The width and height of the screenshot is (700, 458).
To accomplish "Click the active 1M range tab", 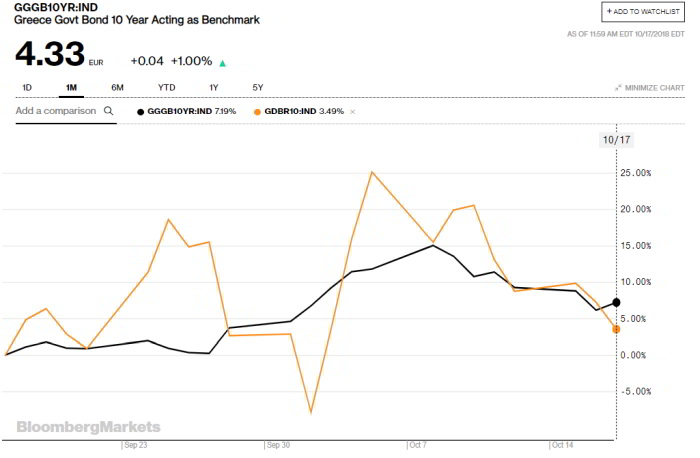I will 71,88.
